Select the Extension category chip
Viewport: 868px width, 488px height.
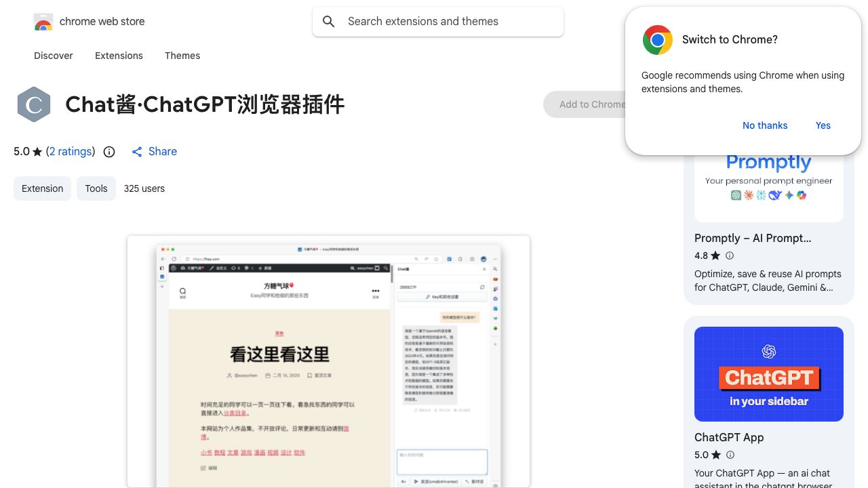pos(42,188)
